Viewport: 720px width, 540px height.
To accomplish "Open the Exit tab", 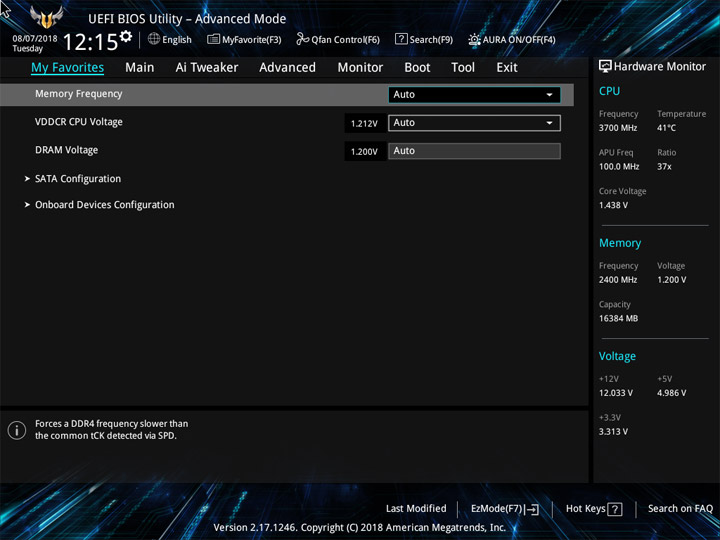I will (507, 68).
